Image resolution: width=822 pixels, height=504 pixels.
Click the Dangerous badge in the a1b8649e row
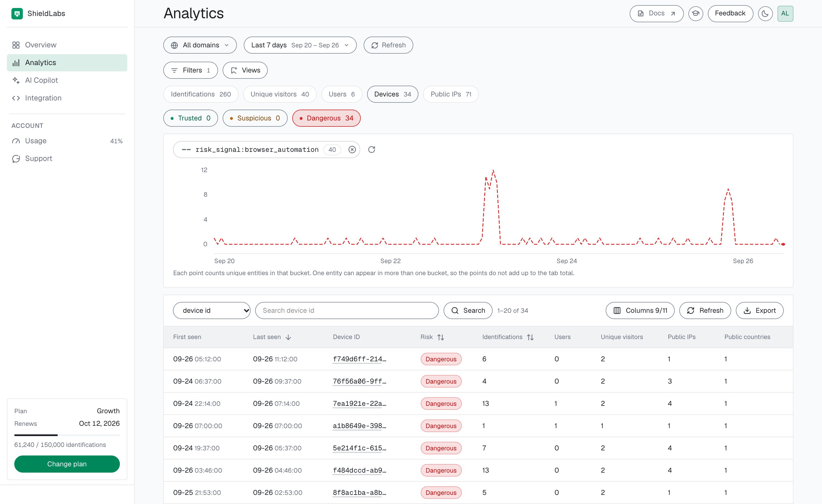pos(441,426)
